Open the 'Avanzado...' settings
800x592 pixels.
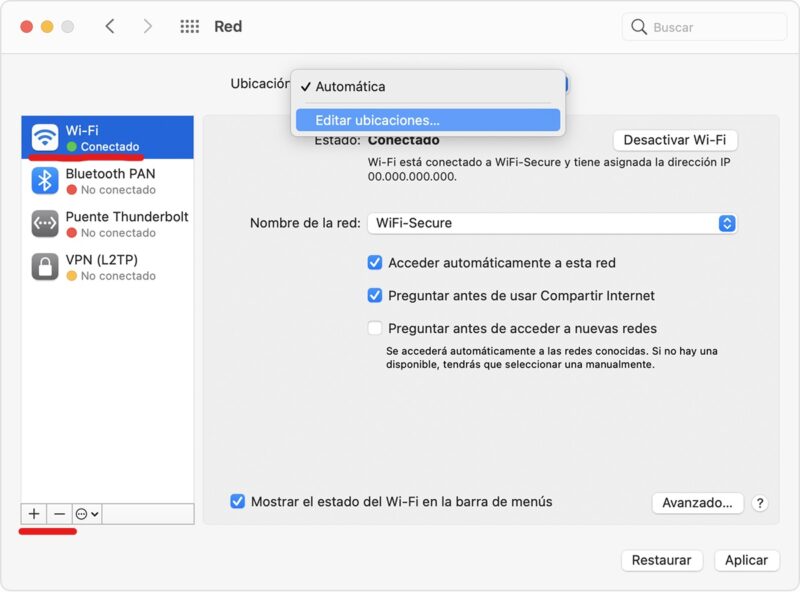pyautogui.click(x=697, y=503)
